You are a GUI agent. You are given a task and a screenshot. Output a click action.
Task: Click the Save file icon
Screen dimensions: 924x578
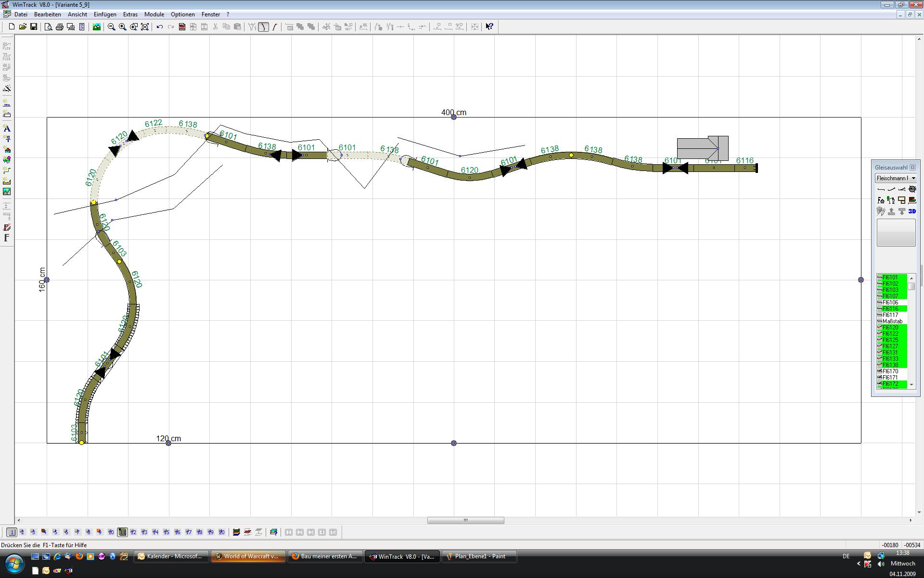(34, 27)
